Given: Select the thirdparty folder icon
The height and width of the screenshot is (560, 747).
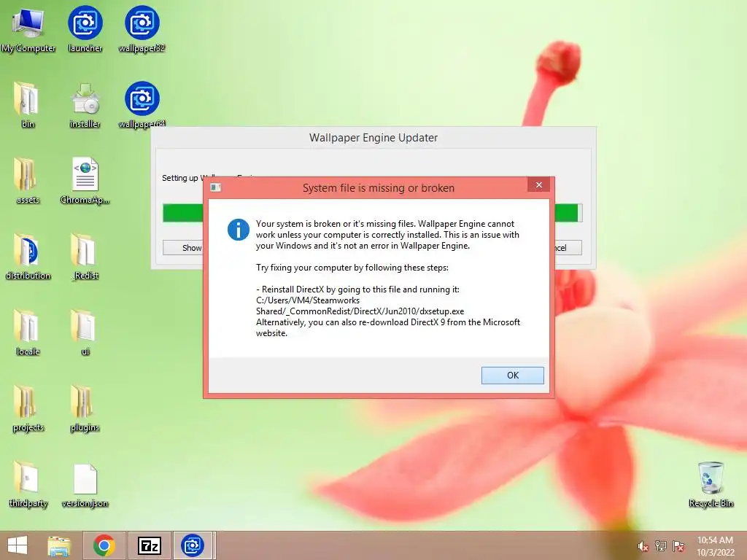Looking at the screenshot, I should point(28,485).
